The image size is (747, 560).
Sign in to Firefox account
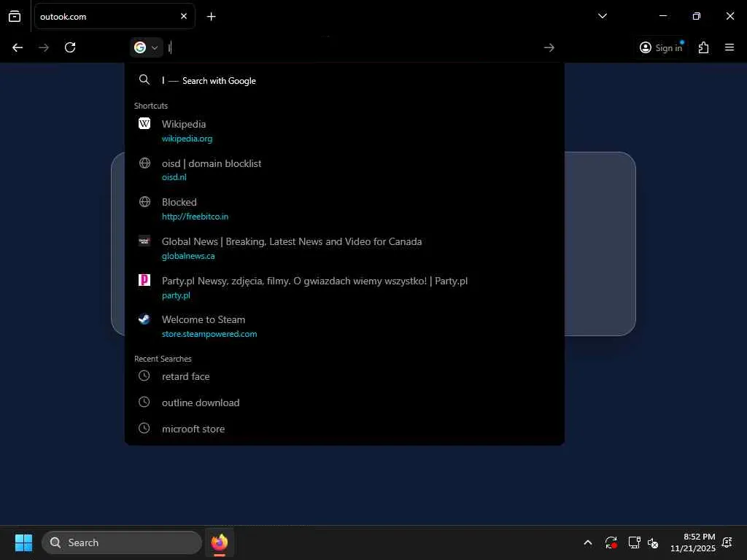point(661,47)
